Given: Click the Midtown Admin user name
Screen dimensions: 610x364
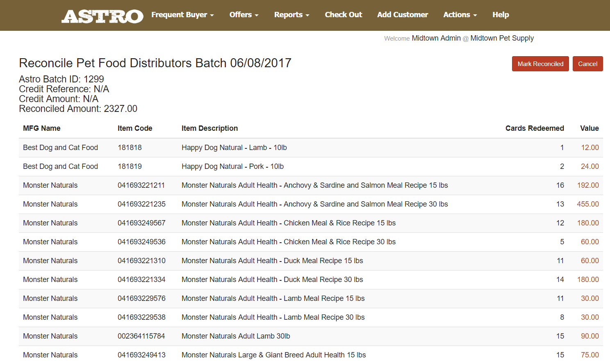Looking at the screenshot, I should tap(436, 38).
